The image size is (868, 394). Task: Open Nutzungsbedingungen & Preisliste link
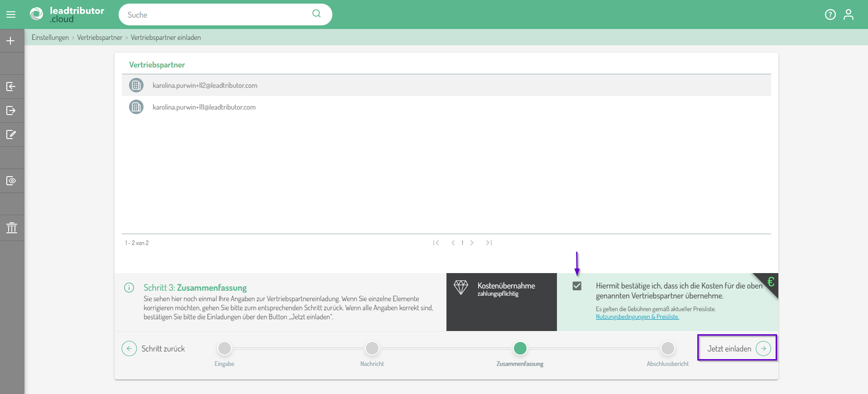click(x=637, y=317)
